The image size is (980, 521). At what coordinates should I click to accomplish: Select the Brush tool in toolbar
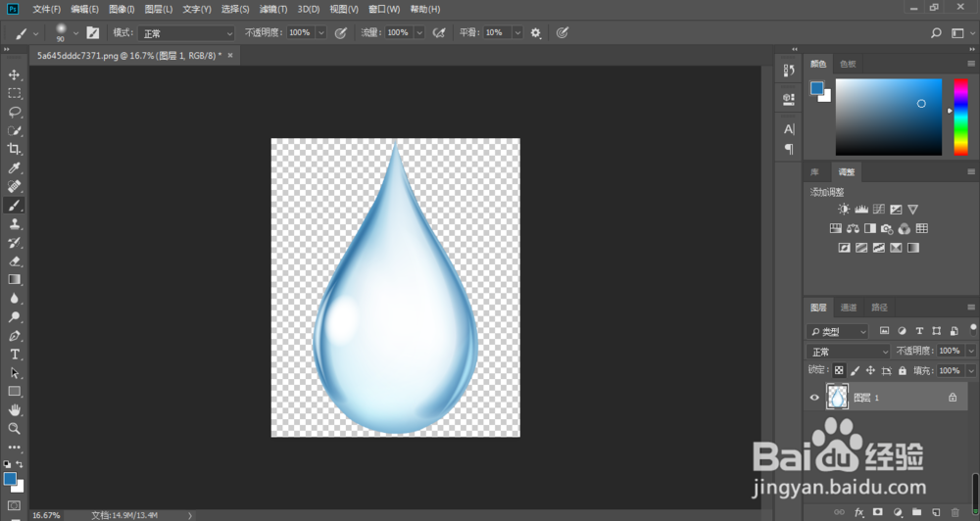15,205
